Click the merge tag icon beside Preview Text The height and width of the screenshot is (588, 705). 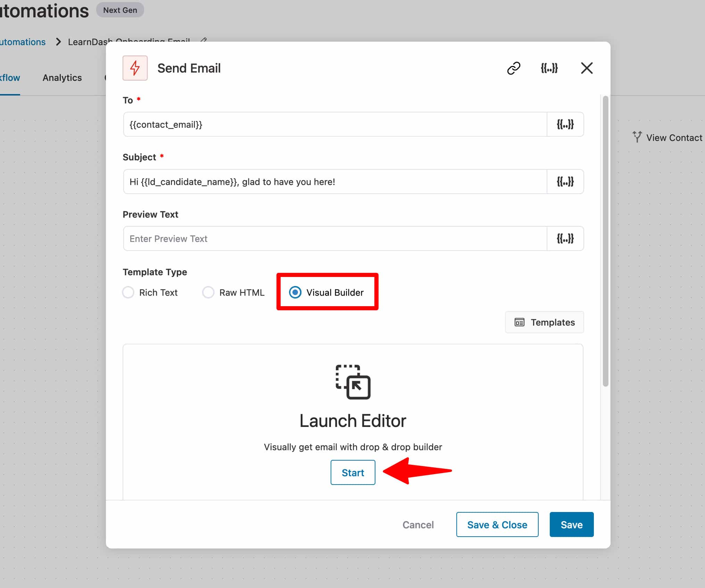point(565,238)
